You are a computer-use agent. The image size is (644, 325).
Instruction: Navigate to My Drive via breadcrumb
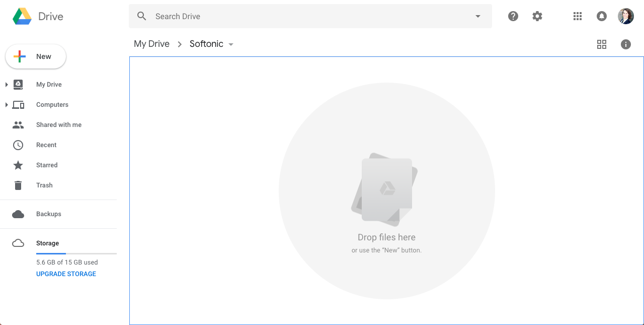151,44
